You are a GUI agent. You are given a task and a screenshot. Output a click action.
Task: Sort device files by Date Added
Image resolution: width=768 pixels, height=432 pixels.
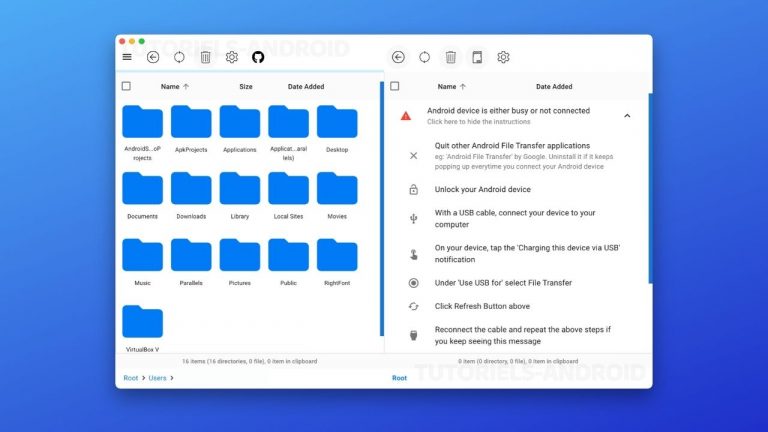click(x=554, y=87)
